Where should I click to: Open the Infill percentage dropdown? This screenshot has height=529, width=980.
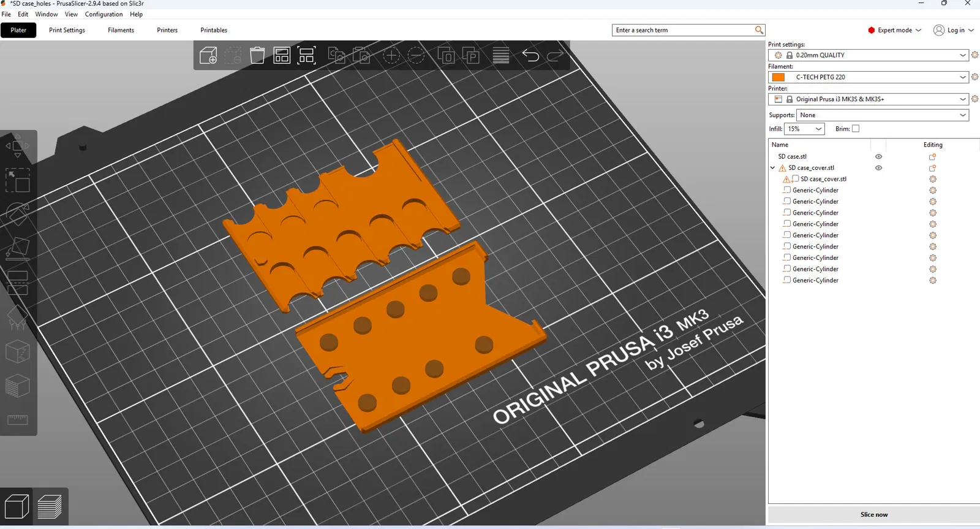[804, 129]
